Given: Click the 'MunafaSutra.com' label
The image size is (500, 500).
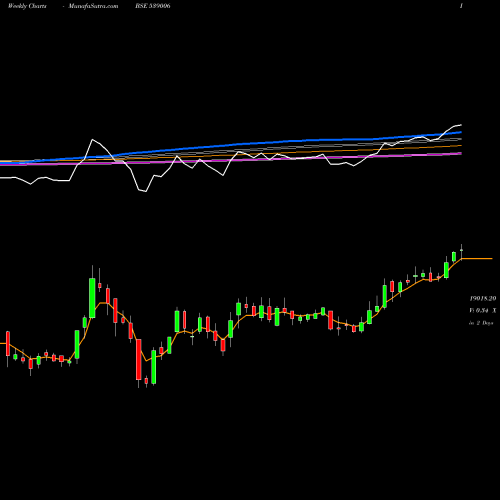Looking at the screenshot, I should click(x=93, y=6).
